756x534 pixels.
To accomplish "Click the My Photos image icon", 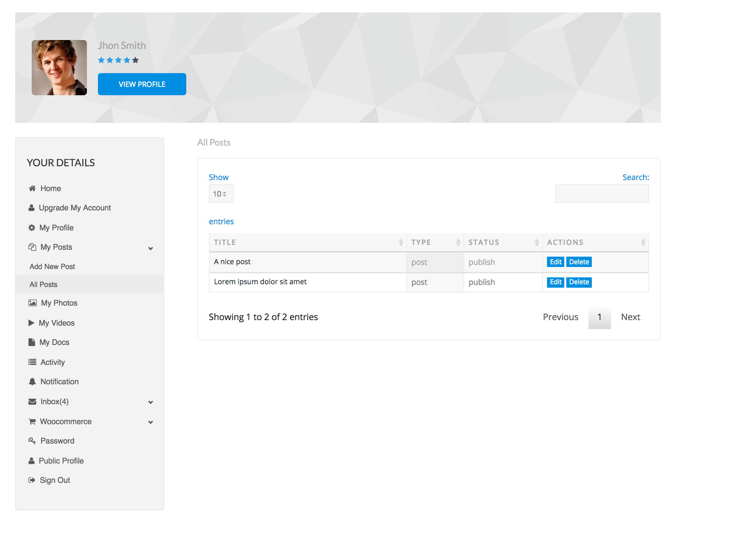I will (x=32, y=303).
